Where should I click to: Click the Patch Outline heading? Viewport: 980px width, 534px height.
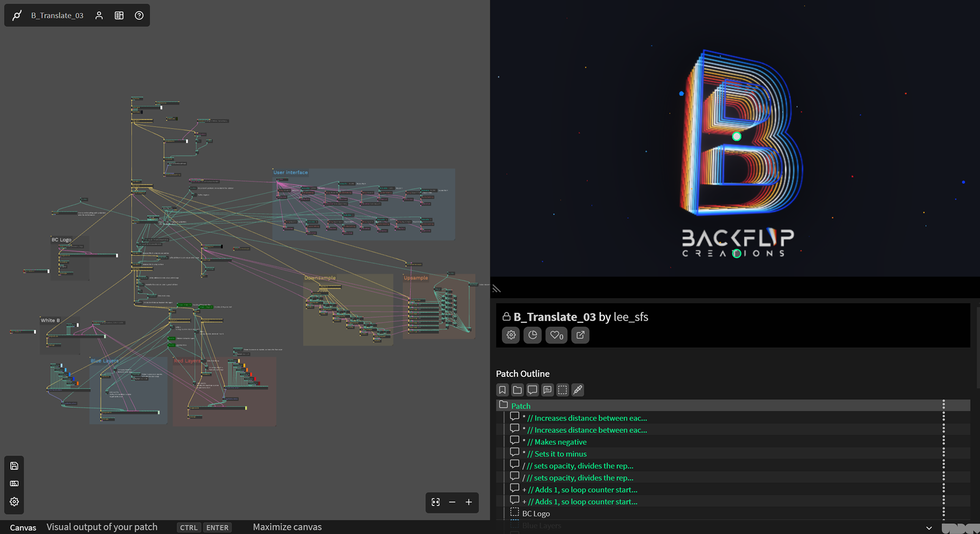point(523,374)
